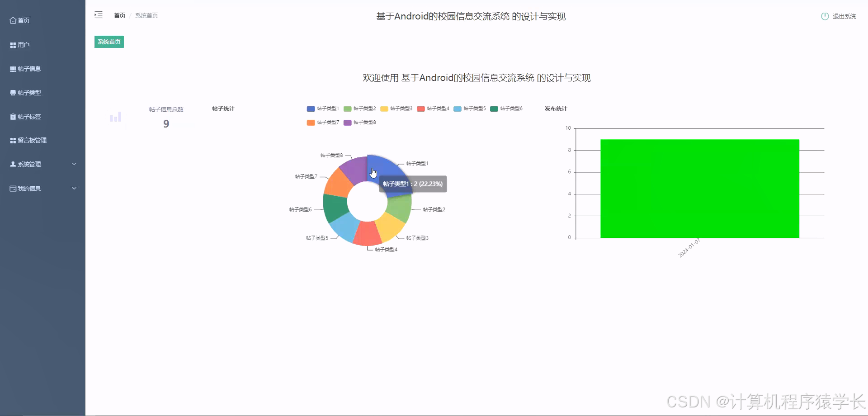Click the 帖子信息 table icon in sidebar
This screenshot has width=868, height=416.
[x=13, y=69]
